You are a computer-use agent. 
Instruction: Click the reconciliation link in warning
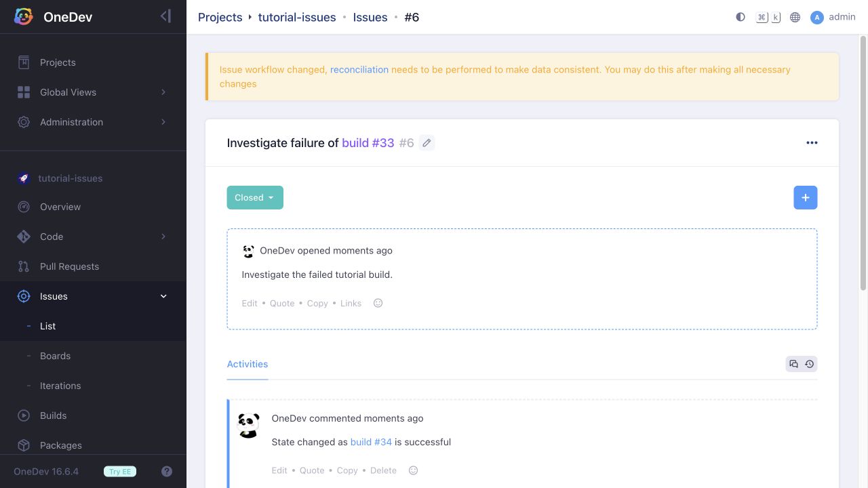(359, 69)
